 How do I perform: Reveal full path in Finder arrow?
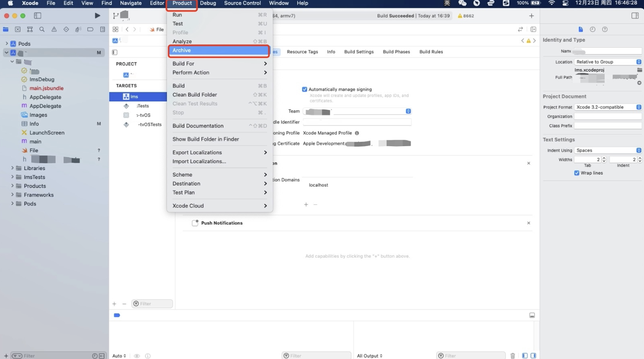click(640, 83)
